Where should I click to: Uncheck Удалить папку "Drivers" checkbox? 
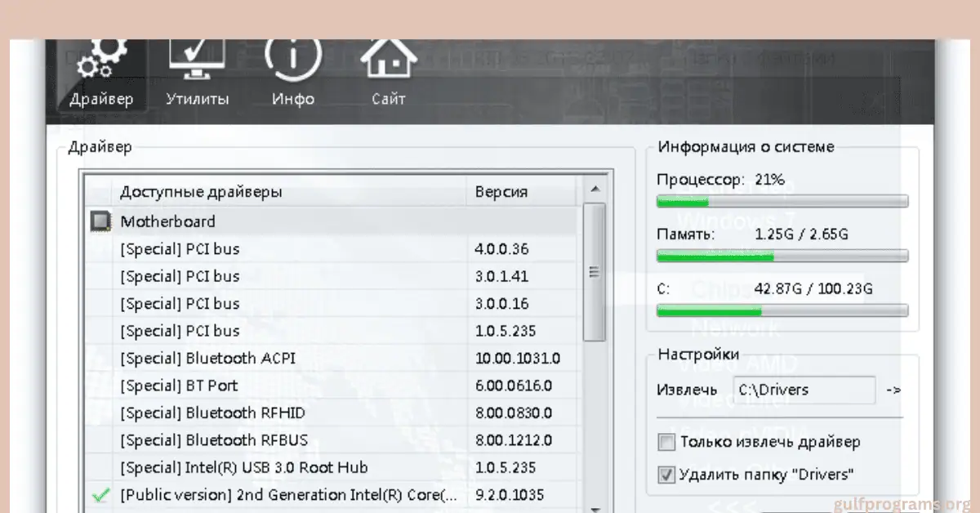pyautogui.click(x=666, y=475)
